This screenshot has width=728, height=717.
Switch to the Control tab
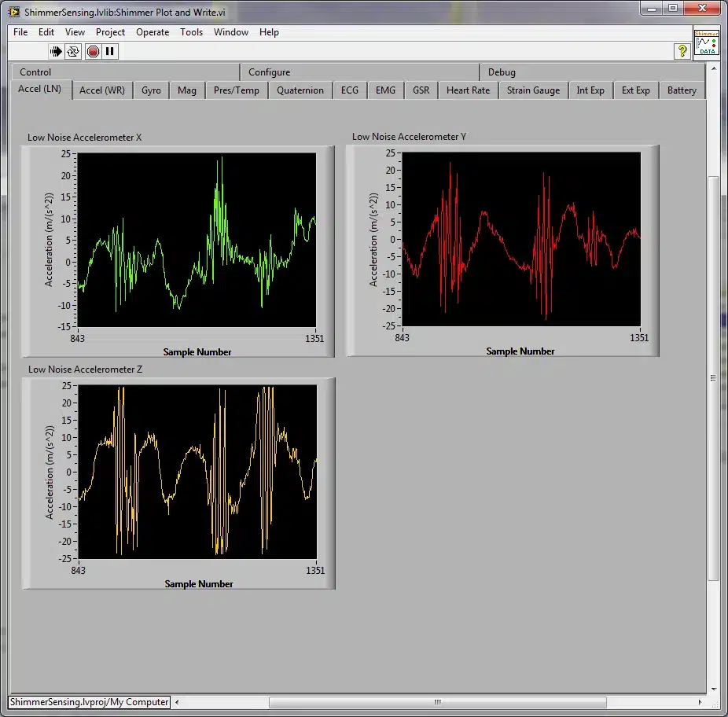point(124,72)
